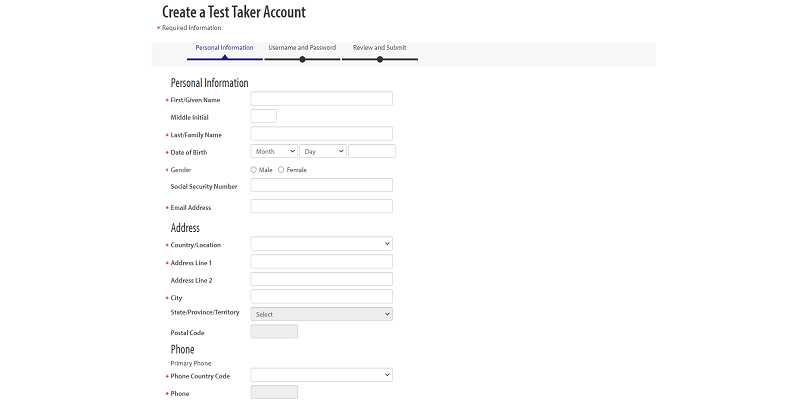
Task: Open the birth Month dropdown
Action: [274, 151]
